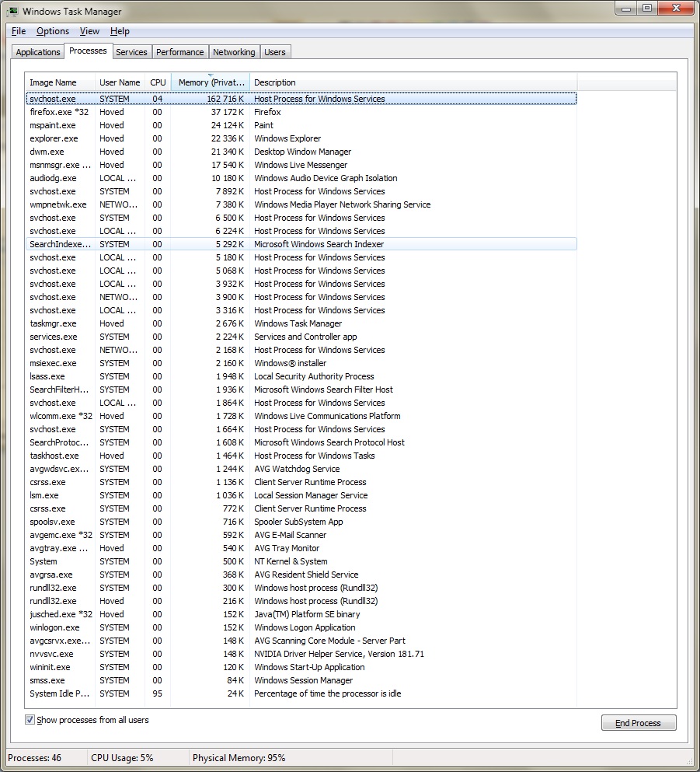Select the taskhost.exe process
The image size is (700, 772).
tap(301, 456)
